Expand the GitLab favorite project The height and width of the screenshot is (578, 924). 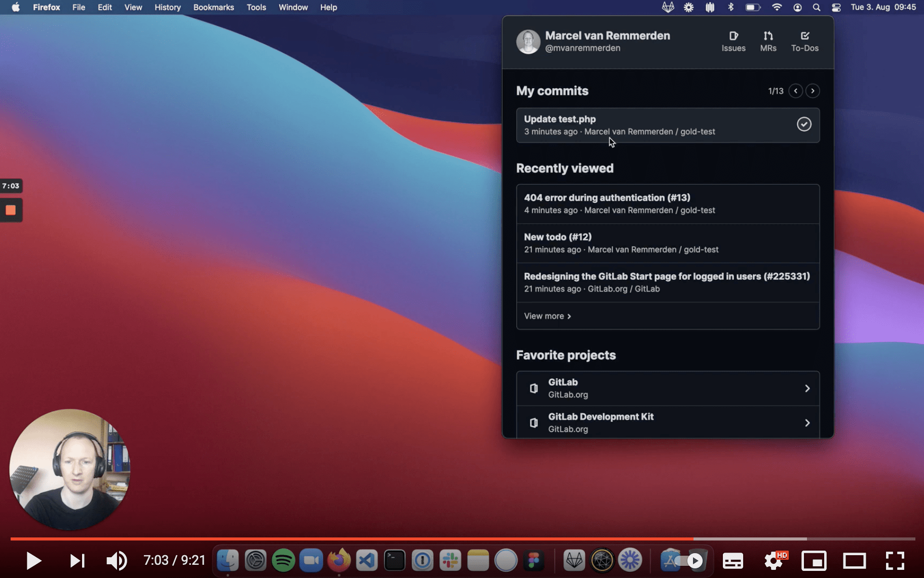tap(668, 388)
